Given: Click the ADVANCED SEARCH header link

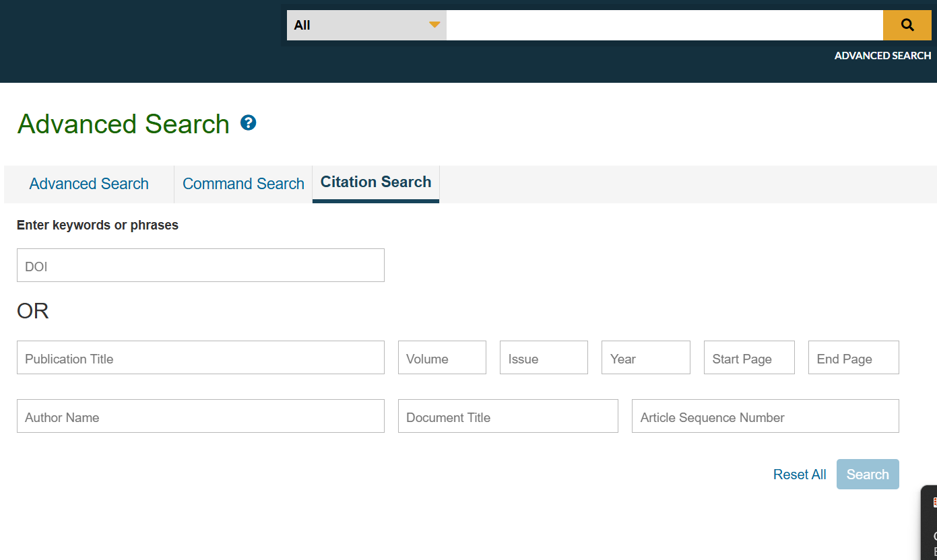Looking at the screenshot, I should coord(882,55).
